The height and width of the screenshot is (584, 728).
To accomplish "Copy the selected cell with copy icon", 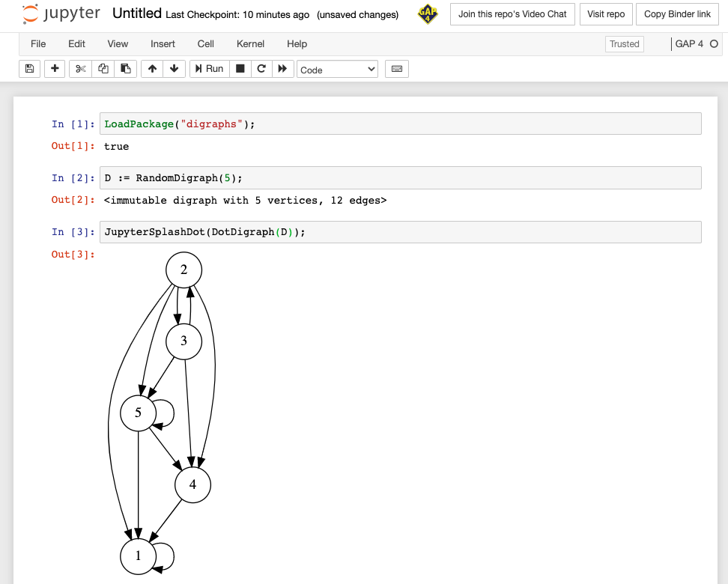I will 102,68.
